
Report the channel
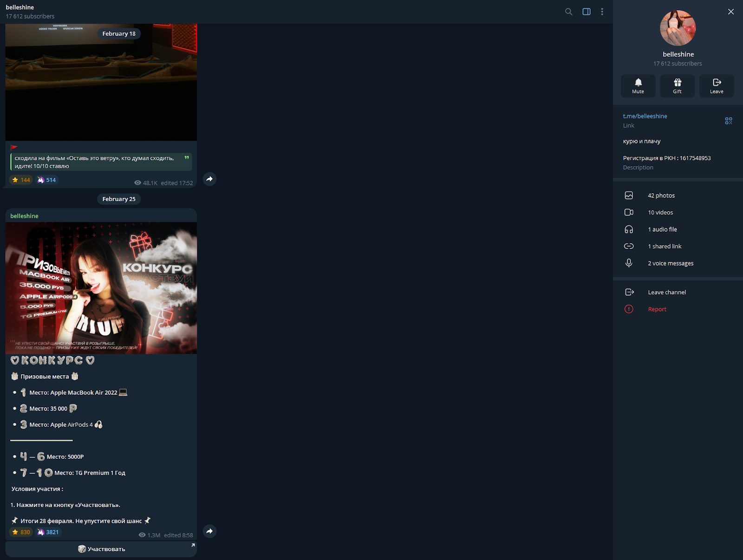tap(657, 309)
